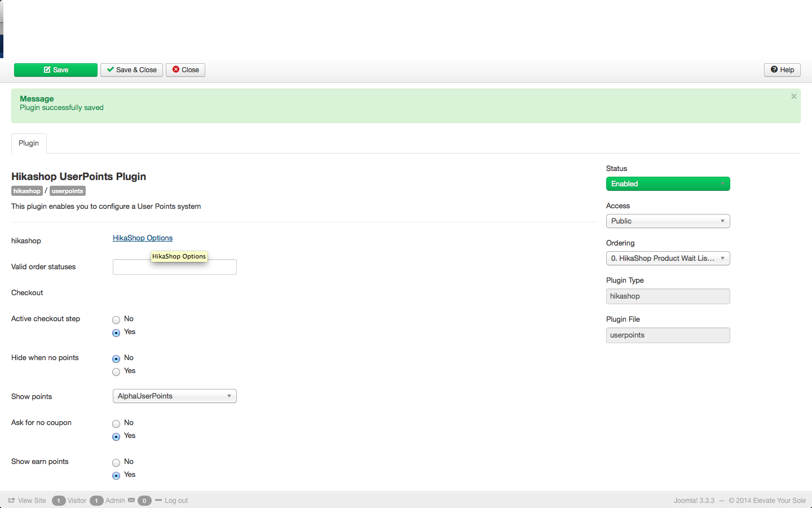812x508 pixels.
Task: Select Yes for Ask for no coupon
Action: pyautogui.click(x=116, y=437)
